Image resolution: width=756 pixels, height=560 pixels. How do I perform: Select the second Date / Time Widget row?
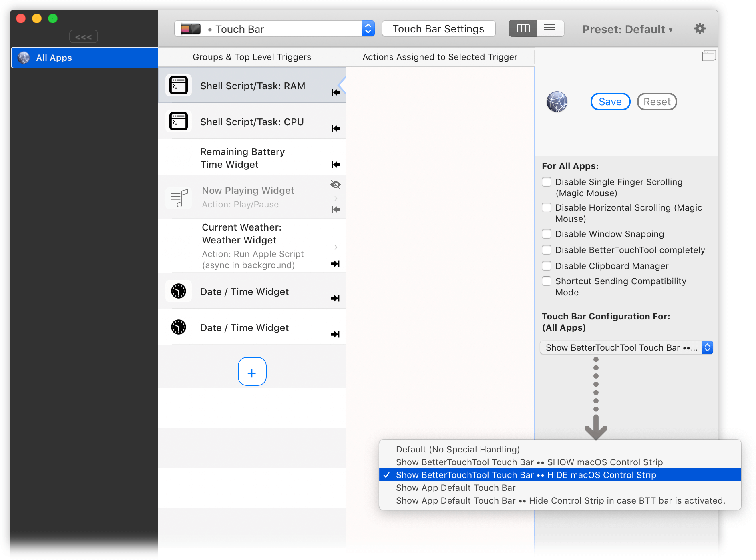(252, 327)
